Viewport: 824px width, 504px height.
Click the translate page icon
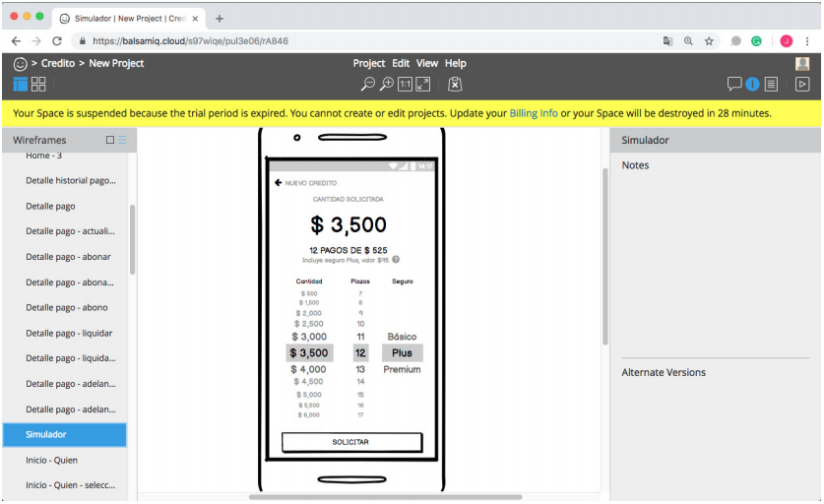(x=667, y=41)
